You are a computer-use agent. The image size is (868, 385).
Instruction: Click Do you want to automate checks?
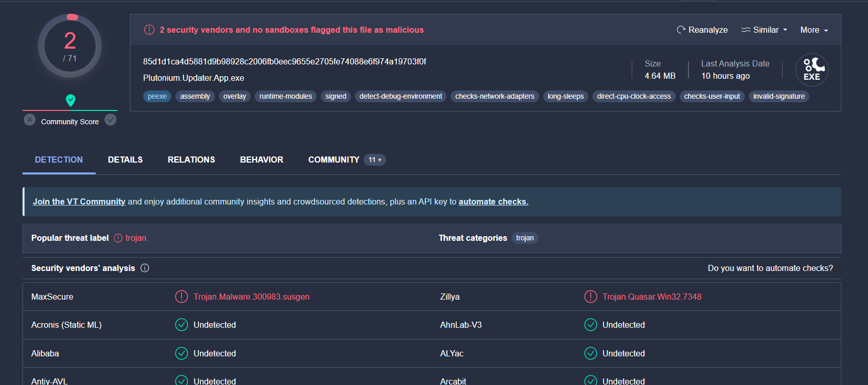[x=770, y=268]
